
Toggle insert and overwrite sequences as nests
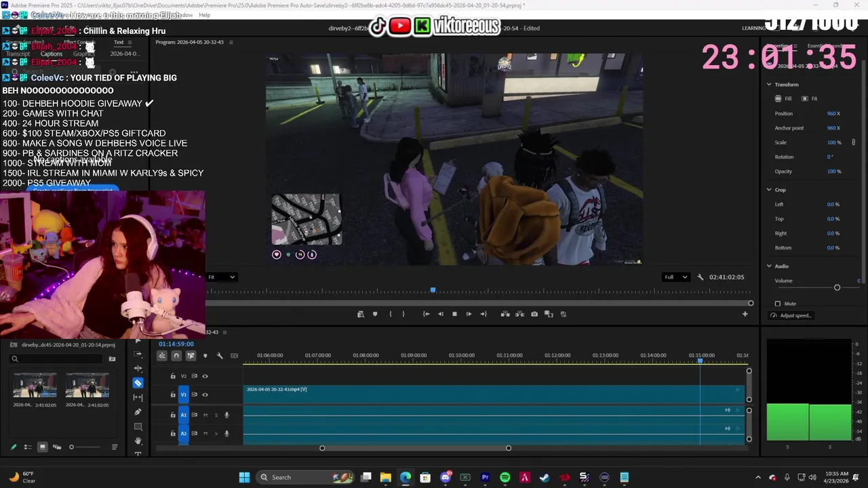pyautogui.click(x=162, y=356)
